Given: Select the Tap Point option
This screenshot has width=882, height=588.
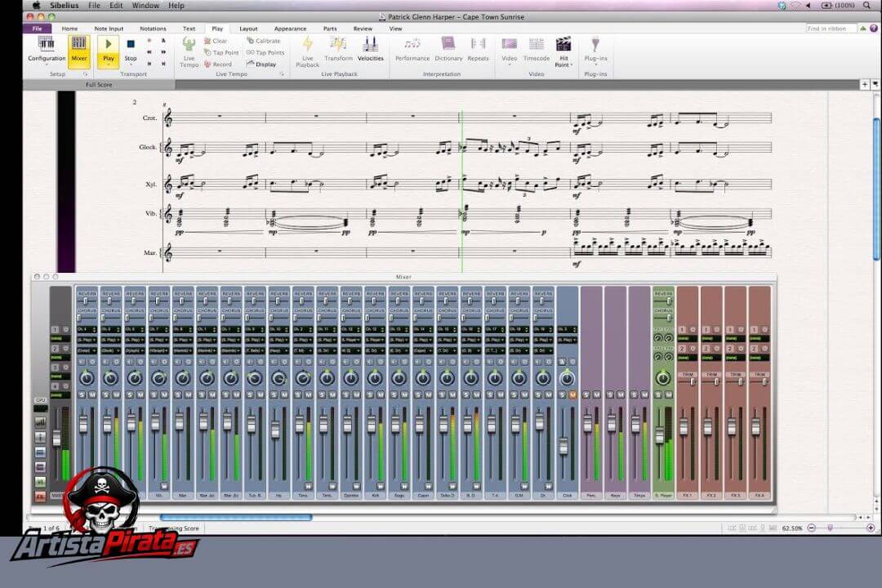Looking at the screenshot, I should click(221, 53).
